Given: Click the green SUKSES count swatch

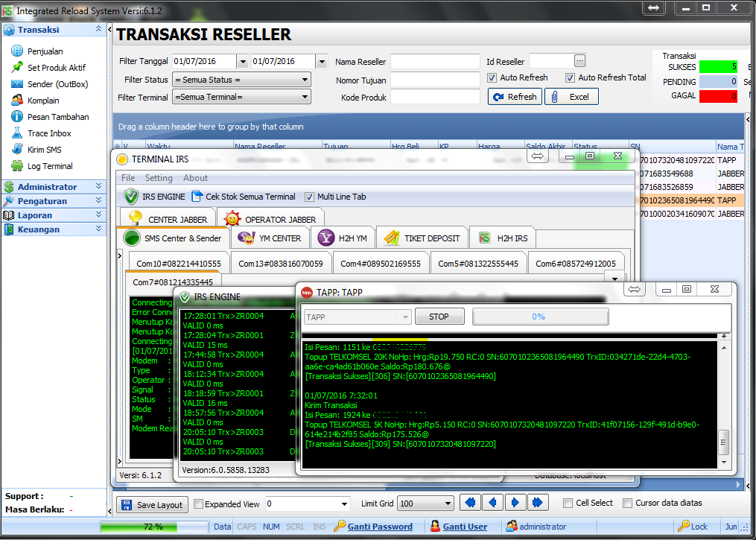Looking at the screenshot, I should click(x=718, y=66).
